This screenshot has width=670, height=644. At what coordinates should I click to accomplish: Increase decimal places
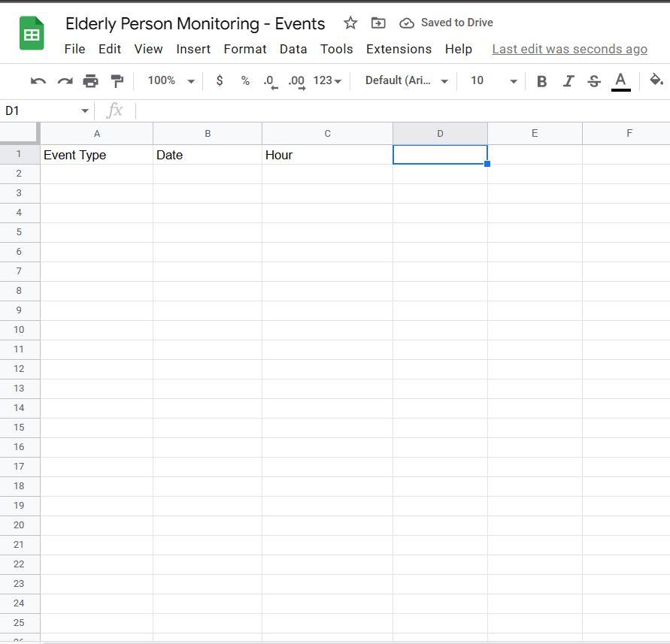(297, 81)
